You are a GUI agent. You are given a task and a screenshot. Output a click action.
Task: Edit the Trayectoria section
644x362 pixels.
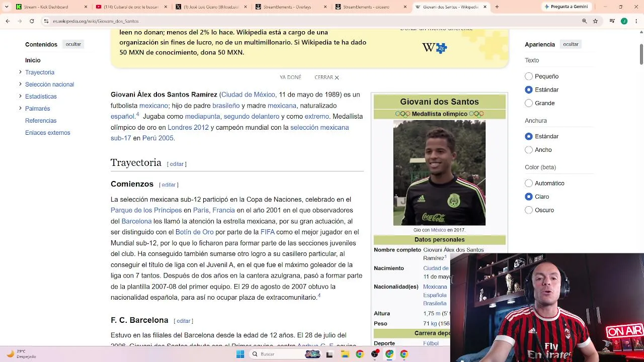click(177, 164)
